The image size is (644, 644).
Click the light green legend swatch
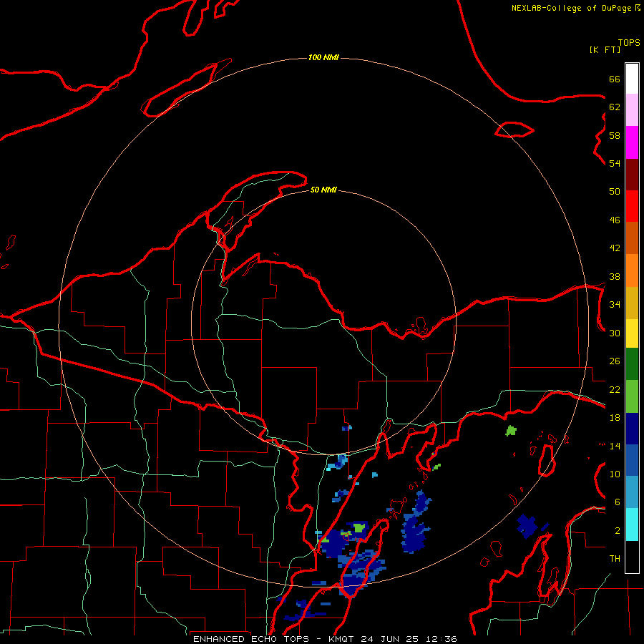pos(632,396)
